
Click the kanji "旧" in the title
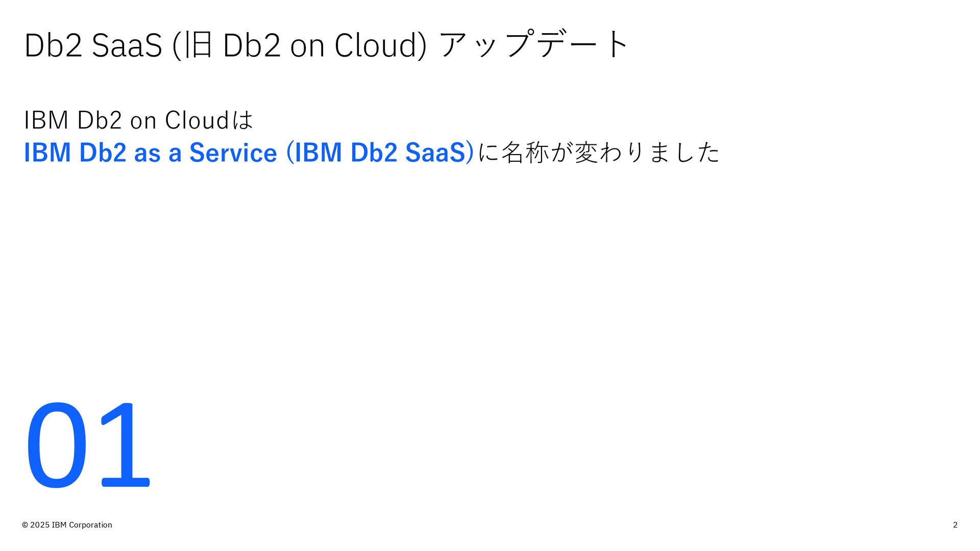tap(198, 45)
